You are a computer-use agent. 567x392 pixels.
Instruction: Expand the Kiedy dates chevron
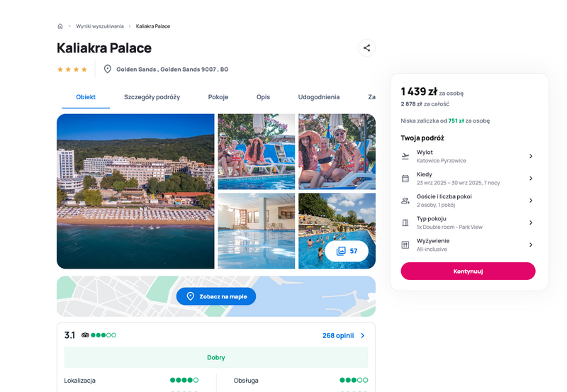(x=531, y=179)
